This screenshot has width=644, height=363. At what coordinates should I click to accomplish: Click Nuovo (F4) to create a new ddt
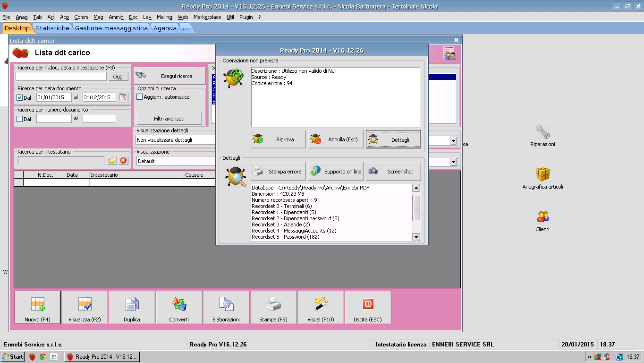pyautogui.click(x=38, y=307)
